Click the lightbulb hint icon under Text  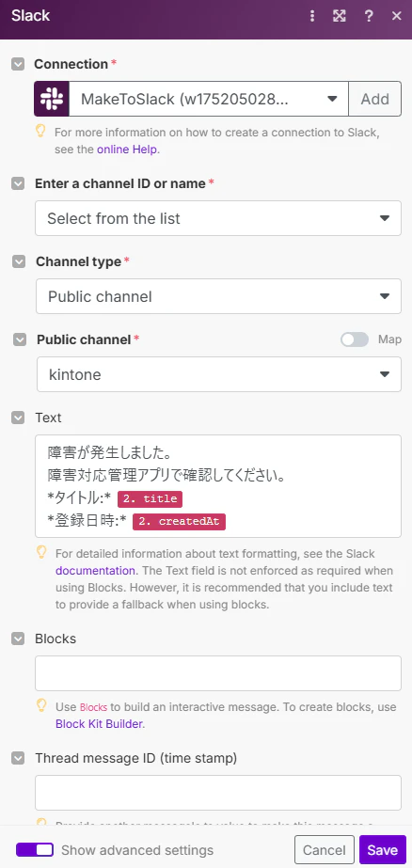click(41, 552)
